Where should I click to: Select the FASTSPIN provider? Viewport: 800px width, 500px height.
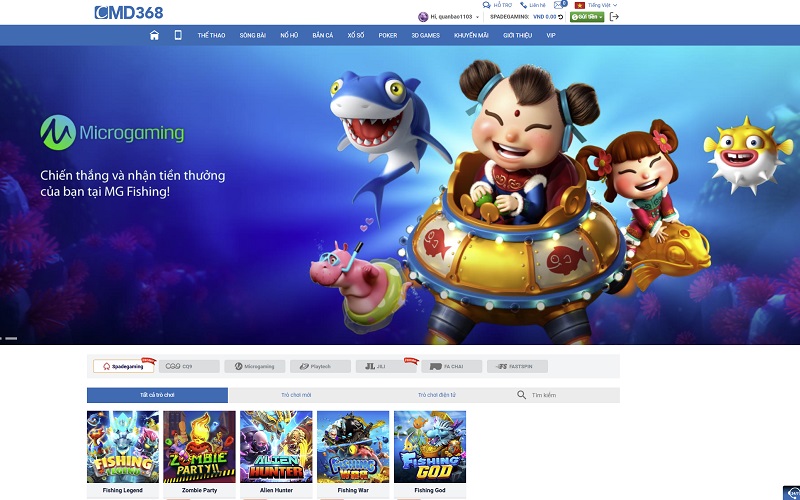pos(517,366)
